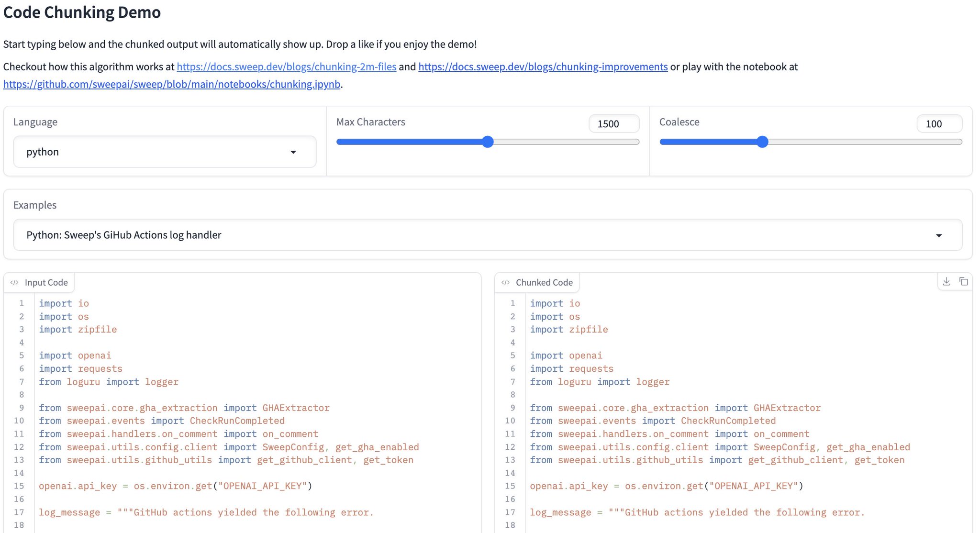Adjust the Max Characters slider handle

point(488,142)
